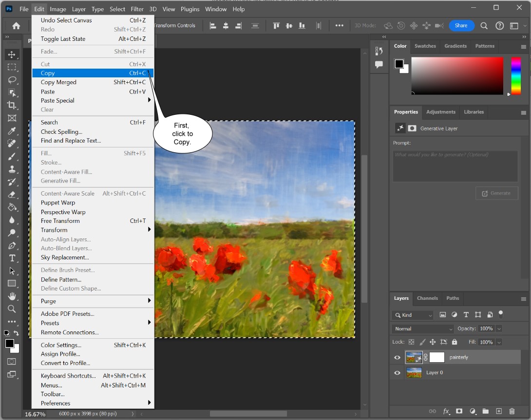The width and height of the screenshot is (531, 420).
Task: Click the generative prompt text field
Action: coord(455,166)
